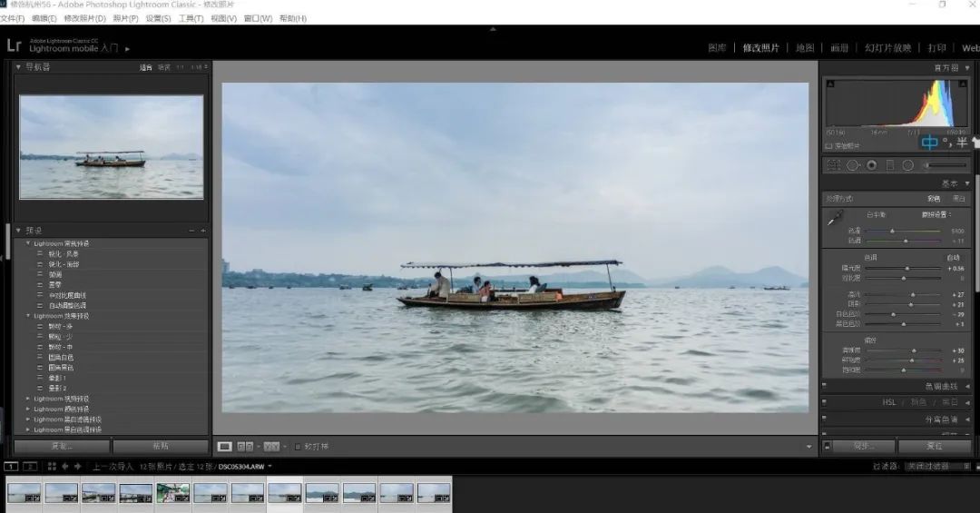Click second window button labeled 2
Screen dimensions: 980x513
click(x=30, y=466)
